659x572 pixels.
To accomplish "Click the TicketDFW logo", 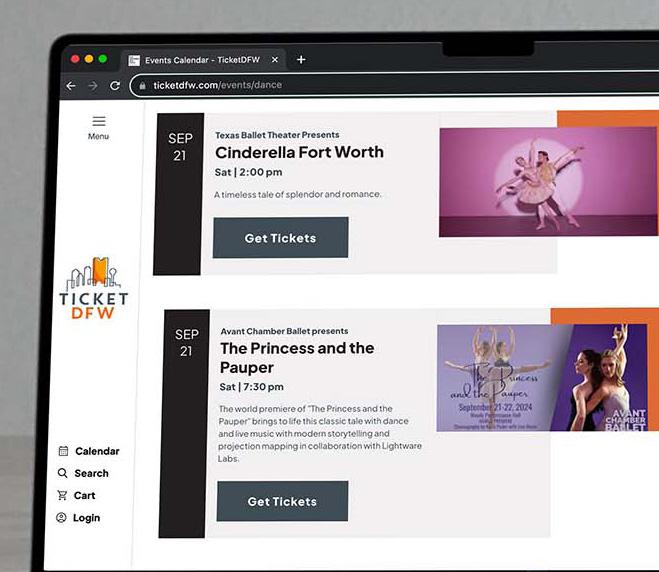I will click(93, 288).
